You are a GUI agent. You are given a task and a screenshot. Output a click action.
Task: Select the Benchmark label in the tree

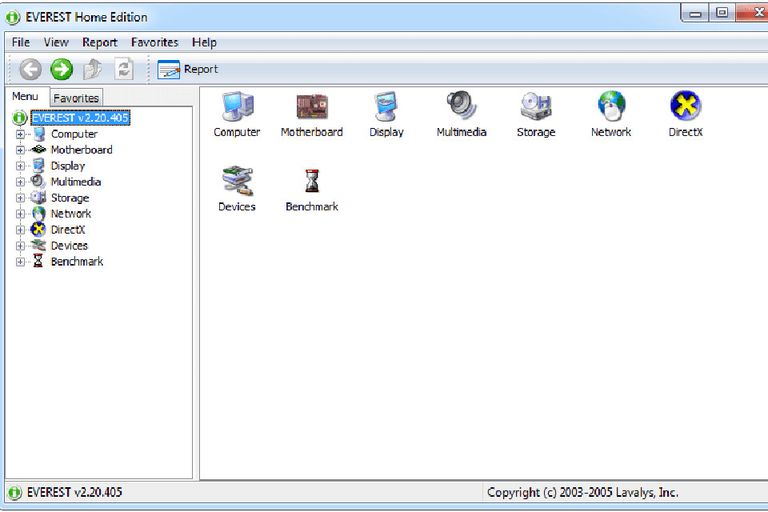pyautogui.click(x=77, y=262)
